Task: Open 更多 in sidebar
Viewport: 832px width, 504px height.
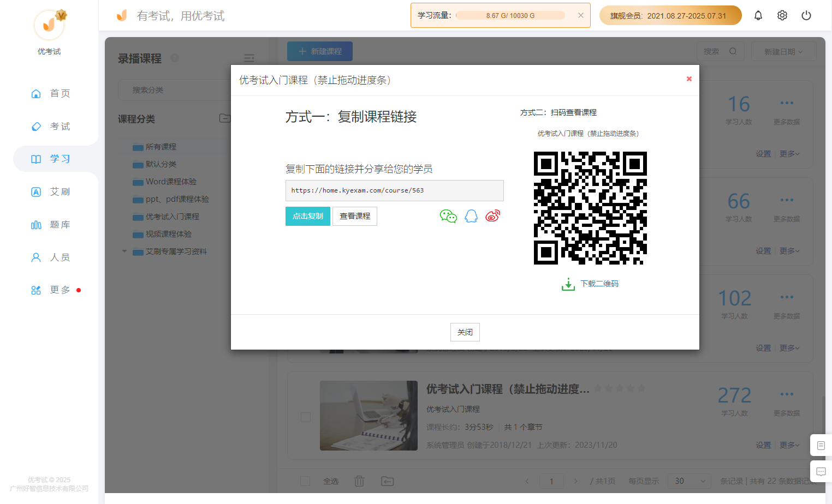Action: pos(50,290)
